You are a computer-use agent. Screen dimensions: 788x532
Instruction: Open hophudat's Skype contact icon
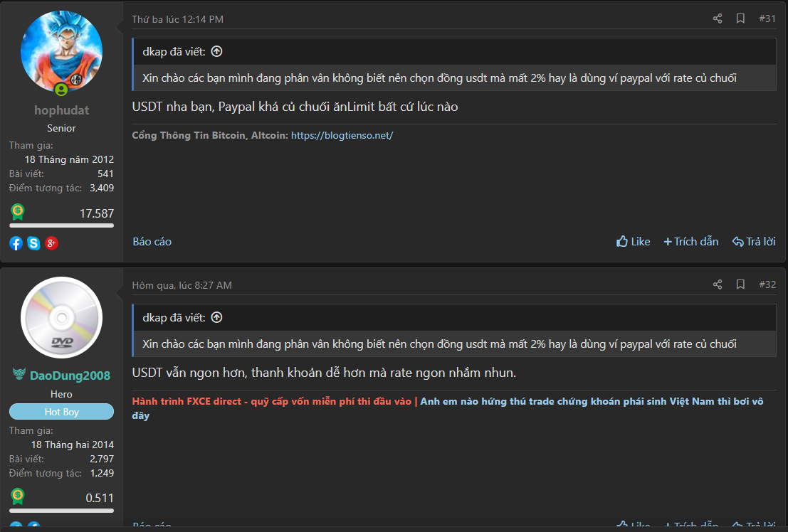pyautogui.click(x=33, y=243)
